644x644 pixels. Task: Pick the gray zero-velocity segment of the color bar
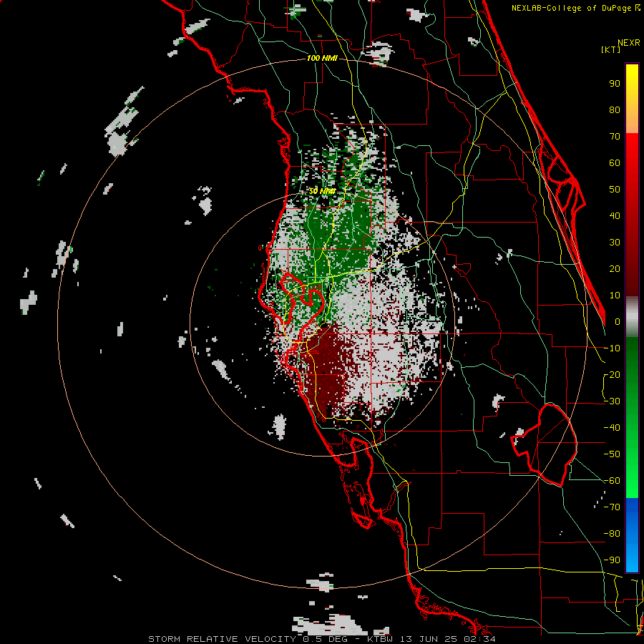coord(632,317)
